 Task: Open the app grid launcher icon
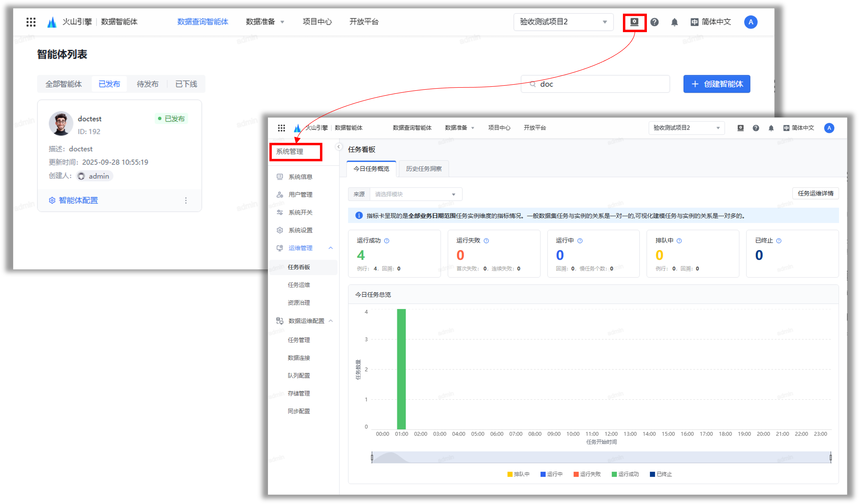[31, 22]
